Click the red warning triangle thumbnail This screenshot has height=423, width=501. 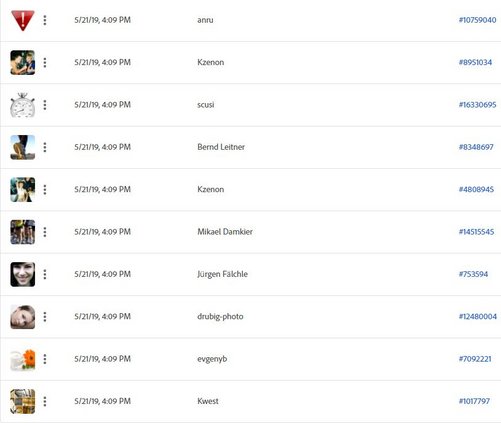[x=23, y=20]
